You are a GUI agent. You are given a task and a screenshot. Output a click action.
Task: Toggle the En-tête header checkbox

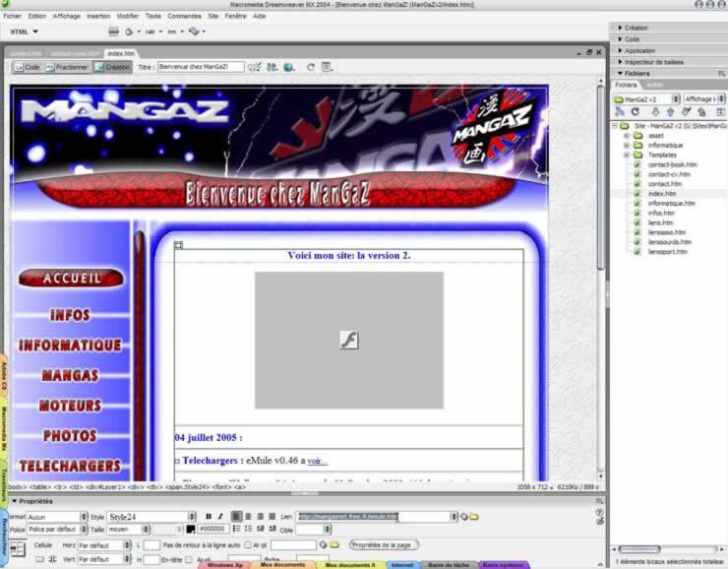pos(189,560)
